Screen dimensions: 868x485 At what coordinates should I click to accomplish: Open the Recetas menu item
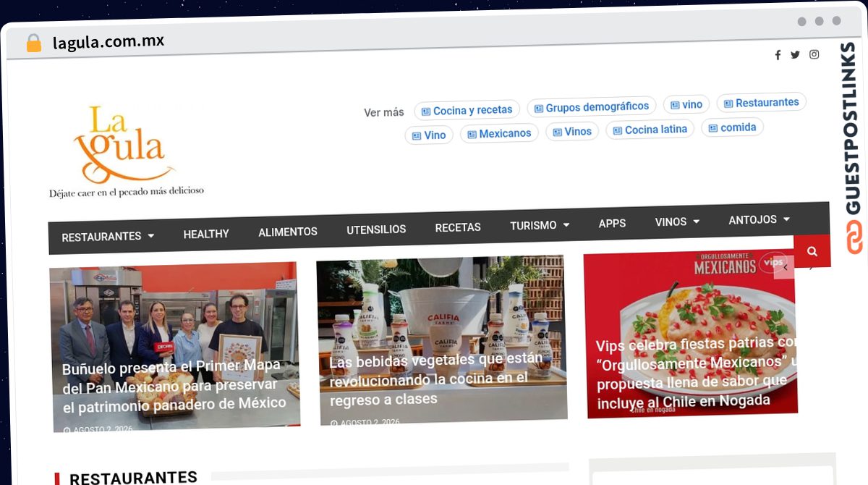coord(458,227)
